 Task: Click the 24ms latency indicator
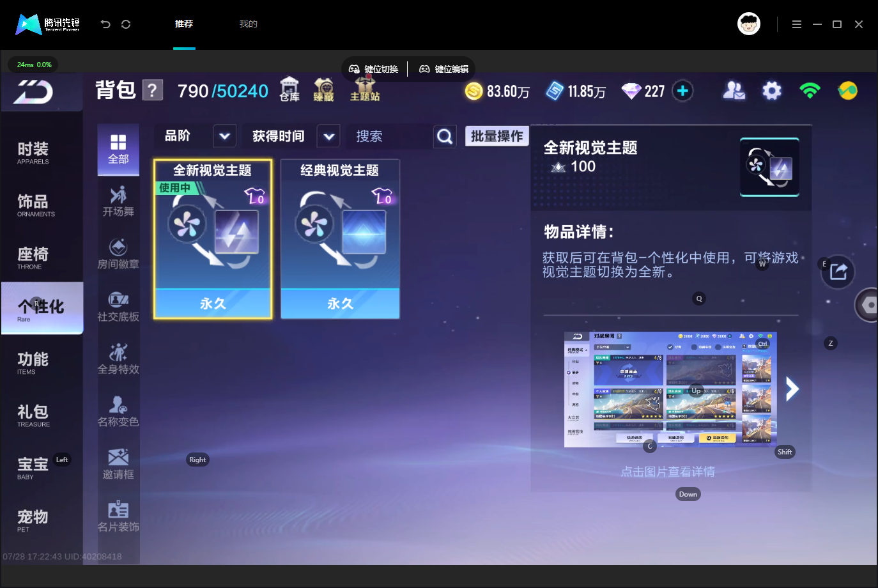(x=34, y=65)
